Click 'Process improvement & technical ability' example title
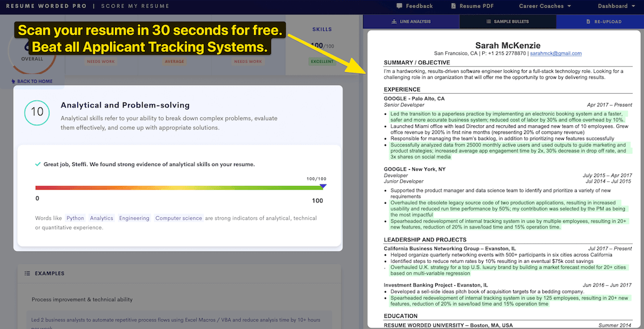The image size is (644, 329). 82,299
